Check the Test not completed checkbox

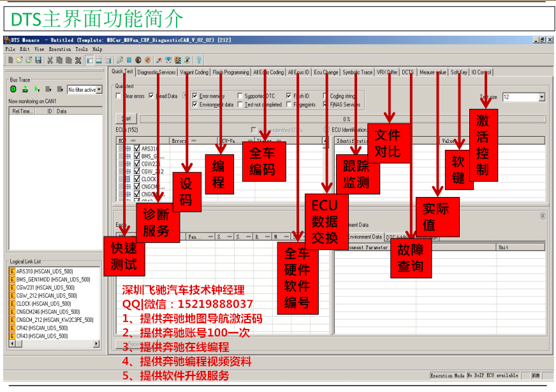pyautogui.click(x=240, y=104)
